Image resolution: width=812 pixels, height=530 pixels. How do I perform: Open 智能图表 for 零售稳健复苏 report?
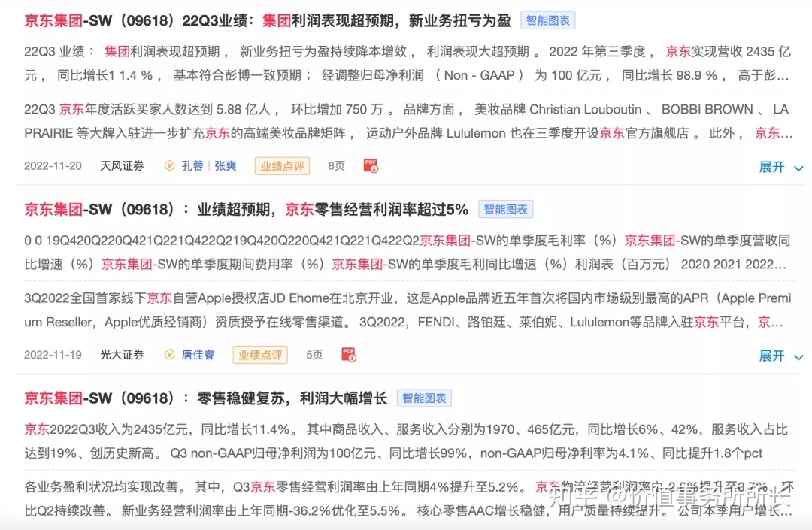point(424,398)
